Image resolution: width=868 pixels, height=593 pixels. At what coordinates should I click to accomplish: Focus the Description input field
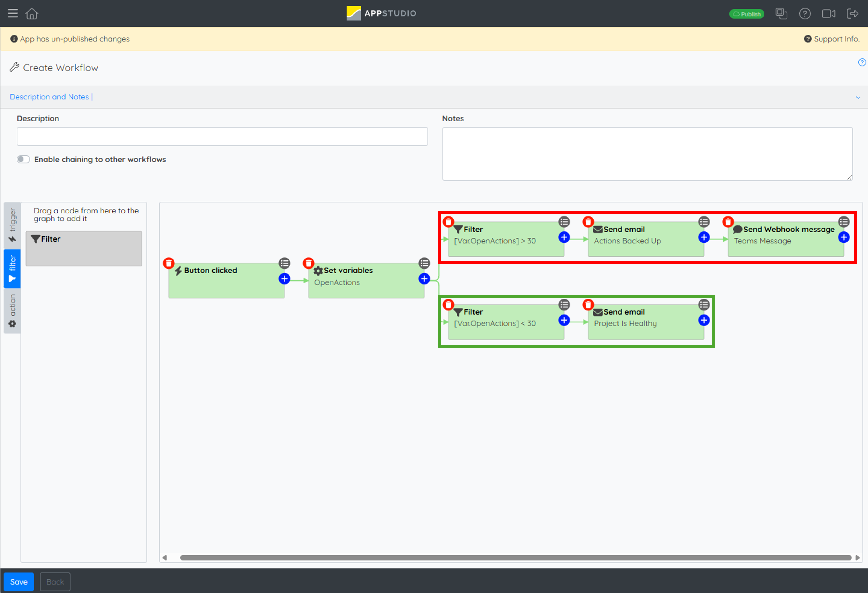pyautogui.click(x=222, y=137)
